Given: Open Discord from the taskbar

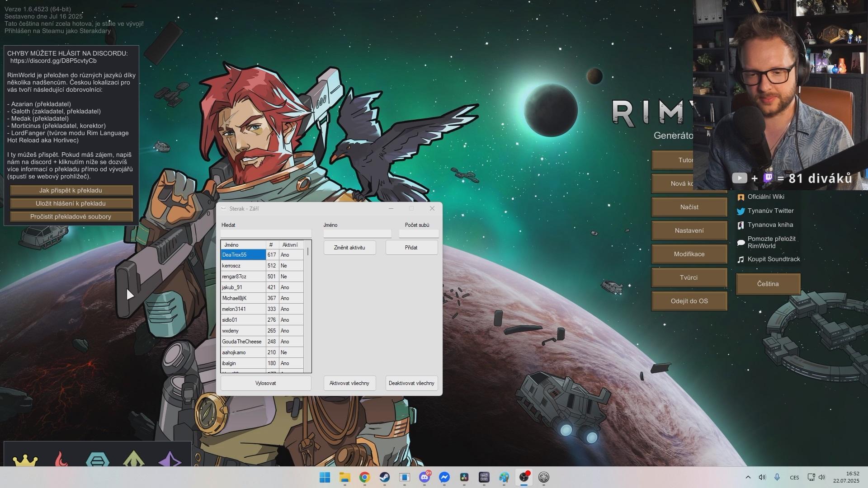Looking at the screenshot, I should pos(425,477).
